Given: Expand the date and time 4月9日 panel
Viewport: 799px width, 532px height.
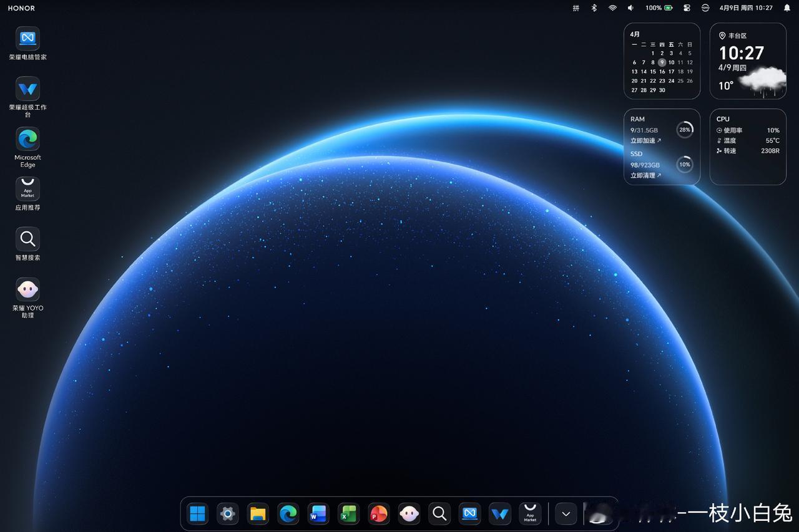Looking at the screenshot, I should click(746, 8).
